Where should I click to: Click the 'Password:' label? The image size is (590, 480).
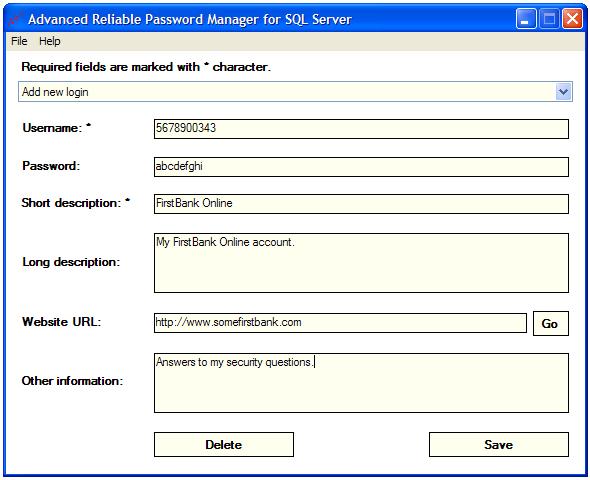pos(51,166)
